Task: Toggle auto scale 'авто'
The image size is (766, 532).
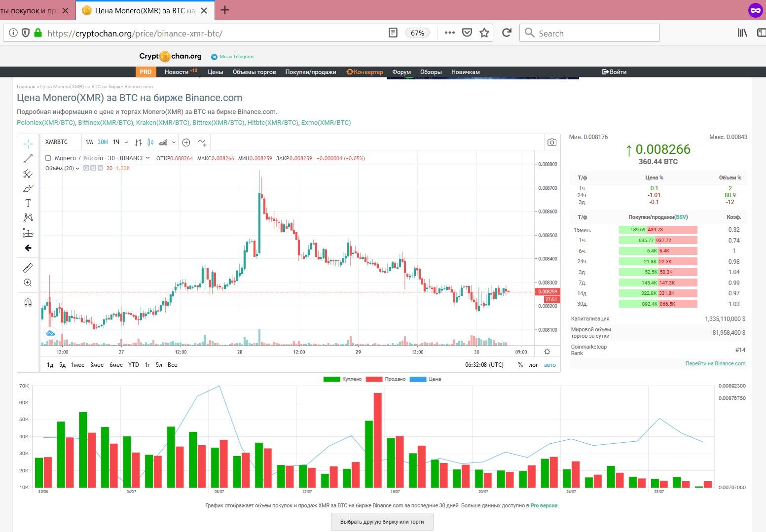Action: coord(550,365)
